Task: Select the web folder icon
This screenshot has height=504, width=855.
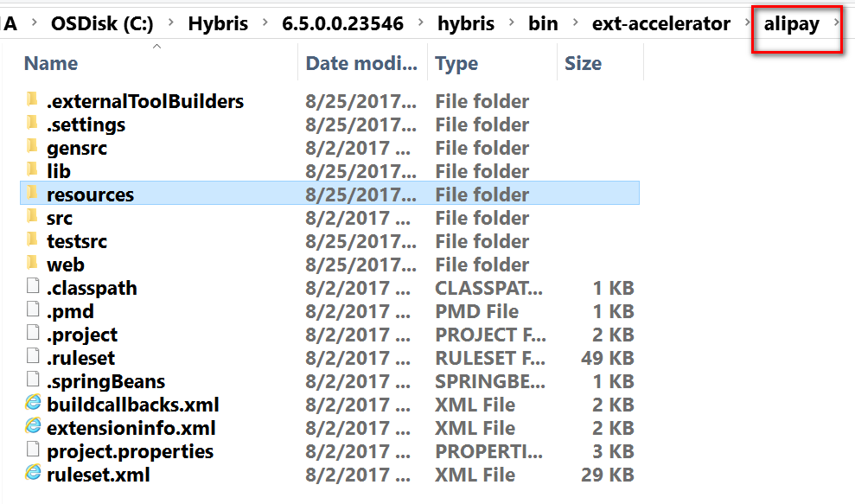Action: coord(33,264)
